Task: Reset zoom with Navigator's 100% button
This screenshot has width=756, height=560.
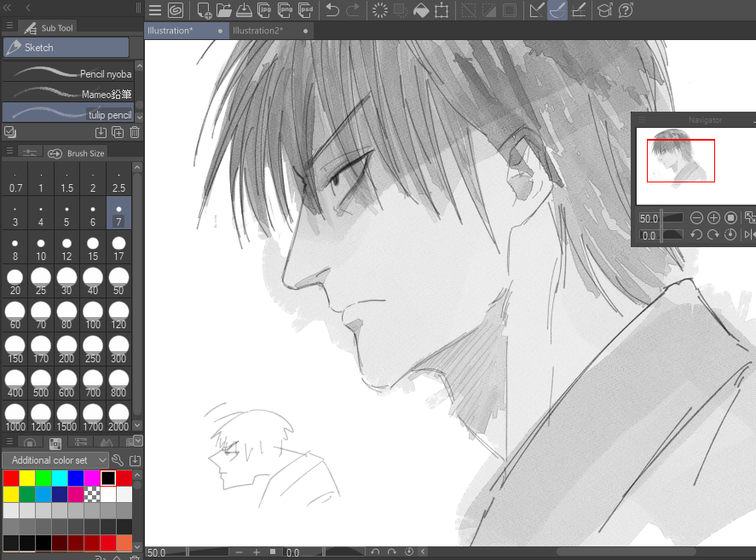Action: (x=732, y=218)
